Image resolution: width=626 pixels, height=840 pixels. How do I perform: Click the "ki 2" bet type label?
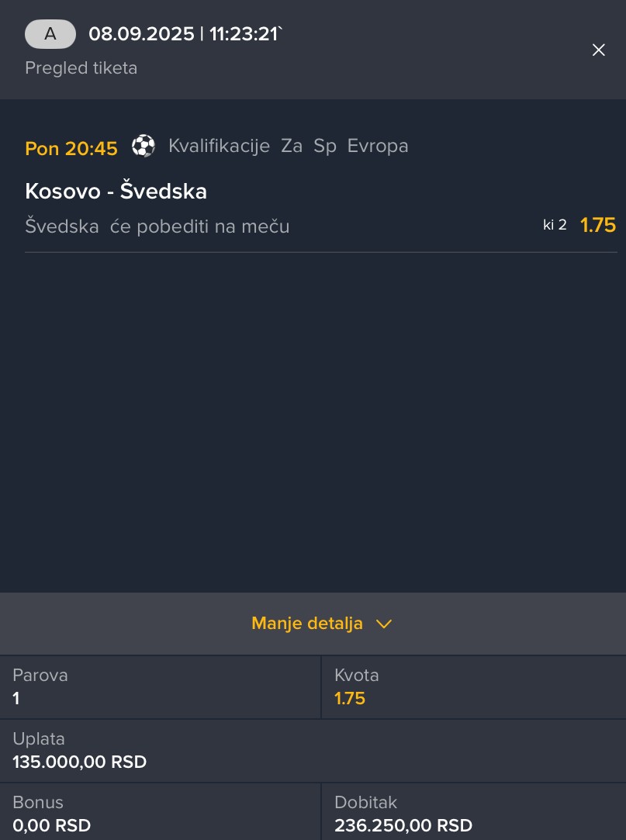coord(555,226)
